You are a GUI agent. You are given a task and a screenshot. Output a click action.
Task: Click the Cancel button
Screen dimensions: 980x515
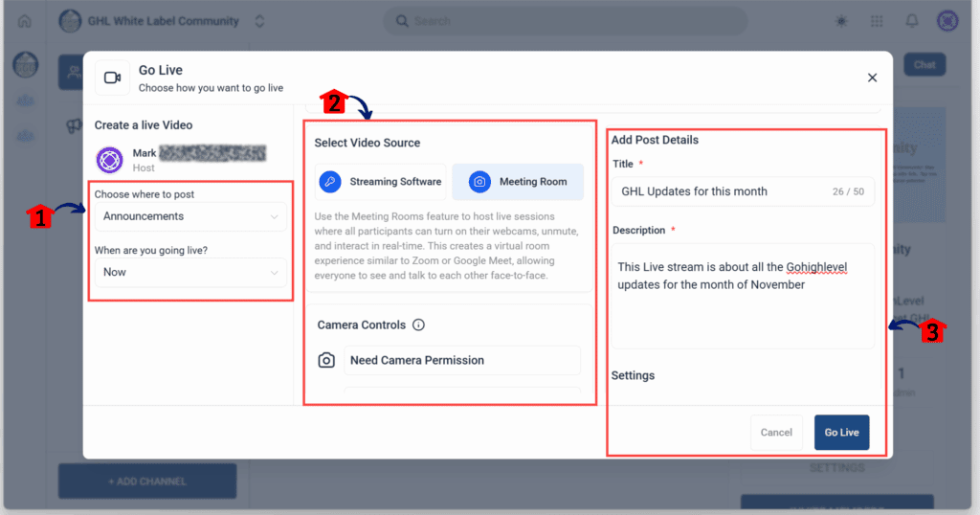click(776, 432)
